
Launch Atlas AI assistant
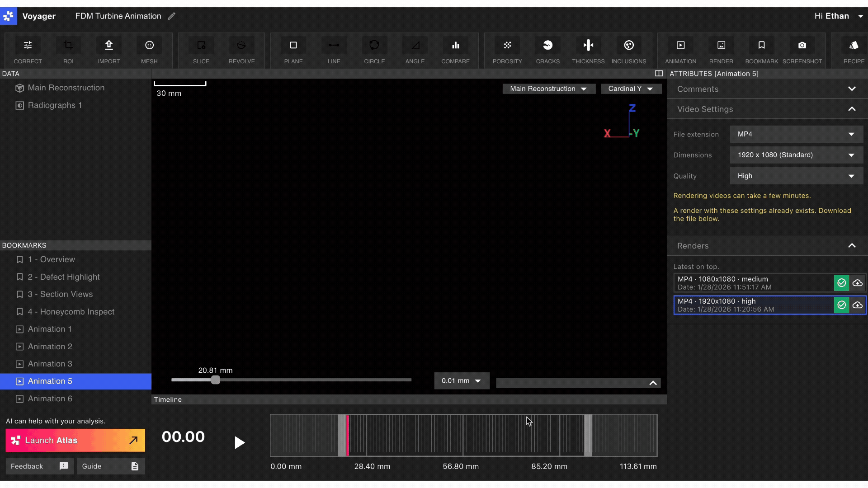pyautogui.click(x=75, y=440)
